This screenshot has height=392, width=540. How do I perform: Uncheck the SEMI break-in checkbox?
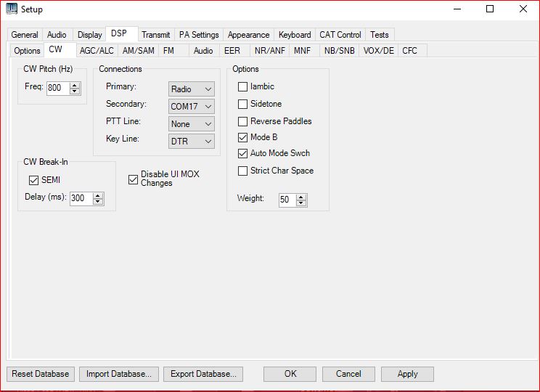pos(33,180)
